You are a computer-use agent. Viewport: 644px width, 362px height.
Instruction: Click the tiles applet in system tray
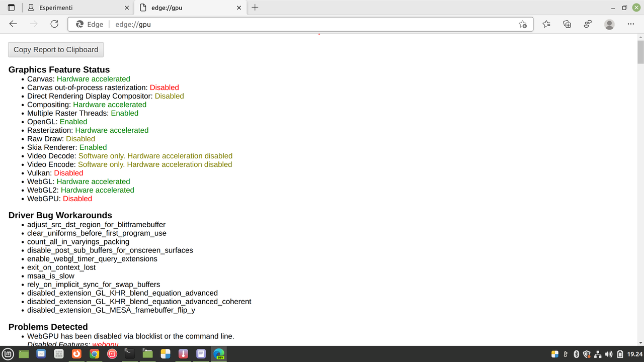(x=555, y=354)
